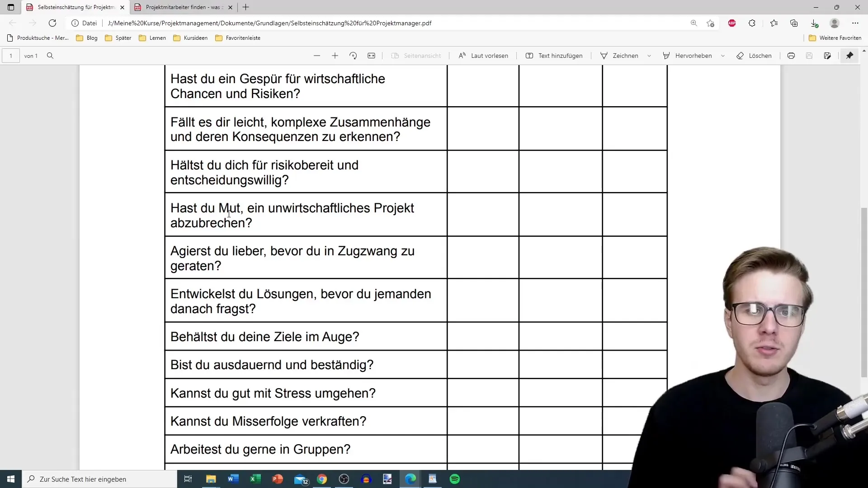
Task: Select the Löschen eraser tool
Action: 754,56
